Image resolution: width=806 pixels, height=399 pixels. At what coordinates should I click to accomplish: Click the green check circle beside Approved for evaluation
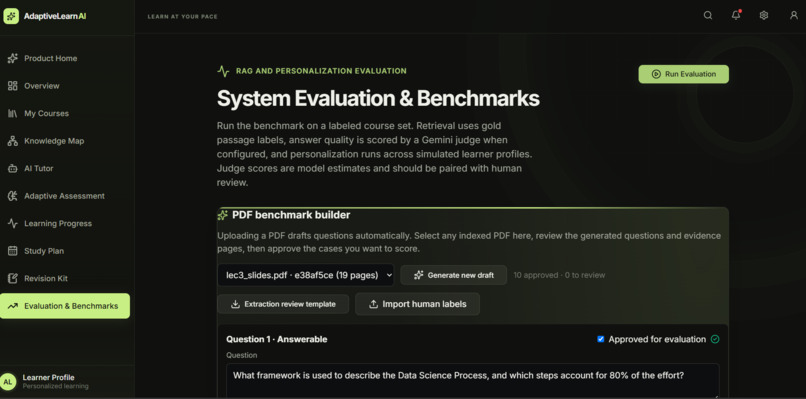[x=715, y=339]
